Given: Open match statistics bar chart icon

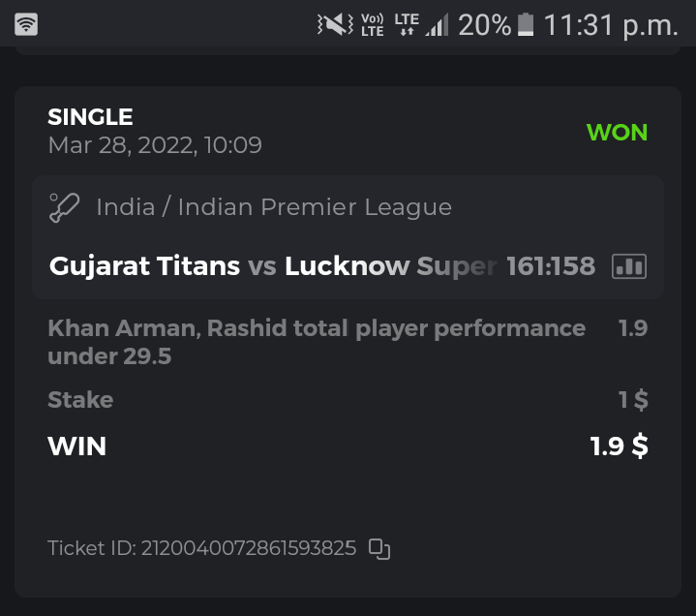Looking at the screenshot, I should pyautogui.click(x=629, y=266).
